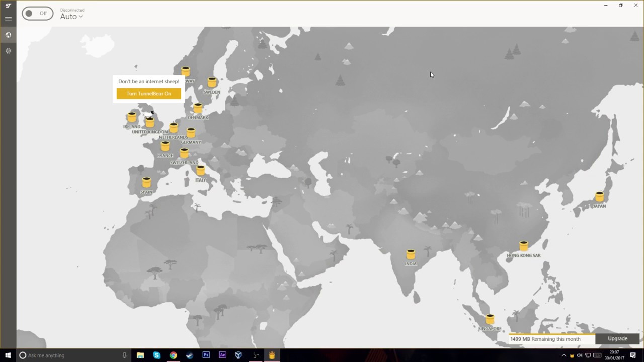644x362 pixels.
Task: Open VirtualBox cube icon in taskbar
Action: pyautogui.click(x=238, y=355)
